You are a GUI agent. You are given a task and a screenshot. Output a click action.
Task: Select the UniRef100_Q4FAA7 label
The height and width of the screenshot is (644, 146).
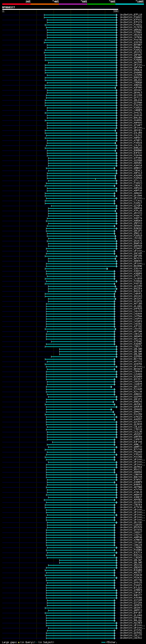[131, 55]
